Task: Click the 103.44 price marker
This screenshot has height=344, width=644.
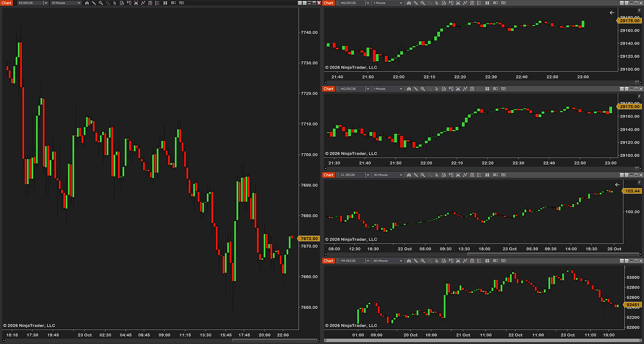Action: (x=631, y=191)
